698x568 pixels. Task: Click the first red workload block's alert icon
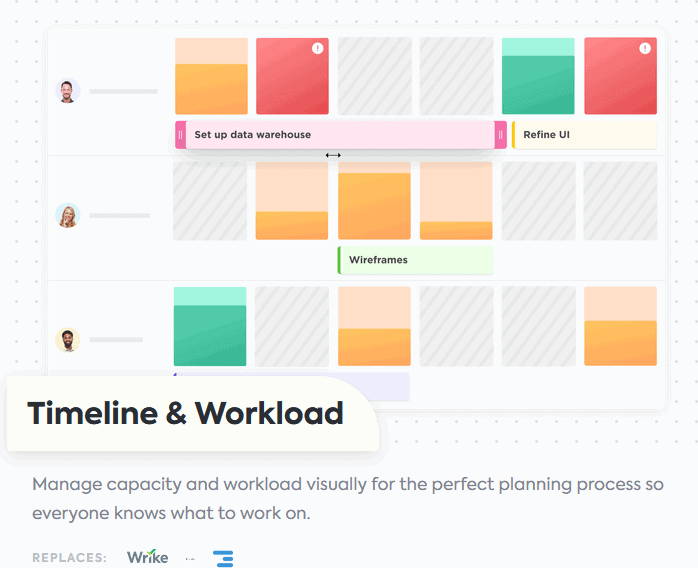click(317, 48)
